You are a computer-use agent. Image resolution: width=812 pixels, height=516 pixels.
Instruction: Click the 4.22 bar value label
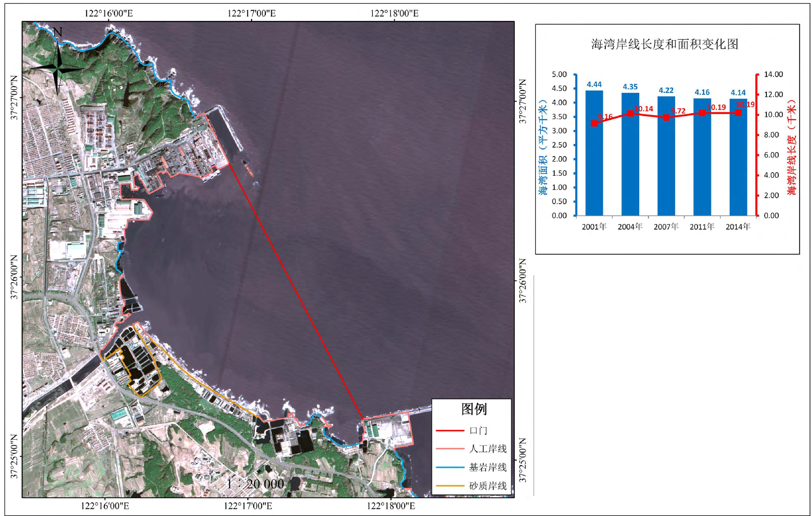point(666,90)
